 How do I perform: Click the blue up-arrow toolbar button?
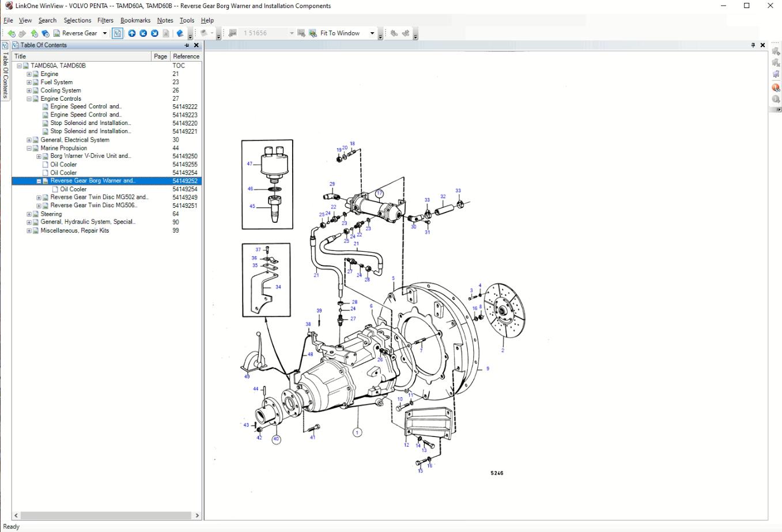point(132,33)
